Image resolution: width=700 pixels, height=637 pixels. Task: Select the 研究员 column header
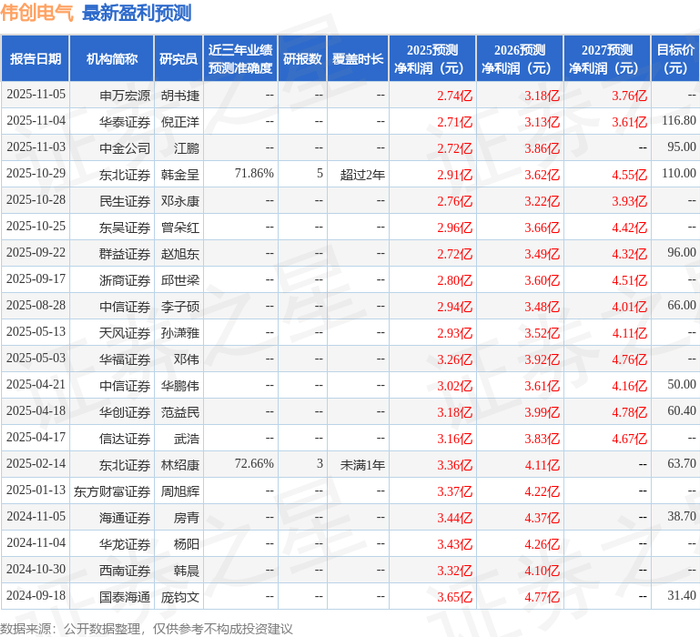pyautogui.click(x=179, y=58)
